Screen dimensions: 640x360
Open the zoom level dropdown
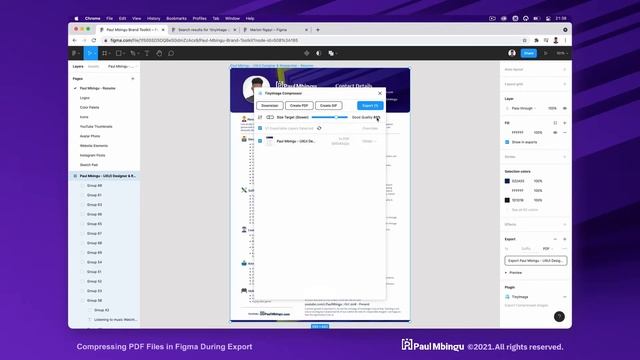tap(562, 53)
